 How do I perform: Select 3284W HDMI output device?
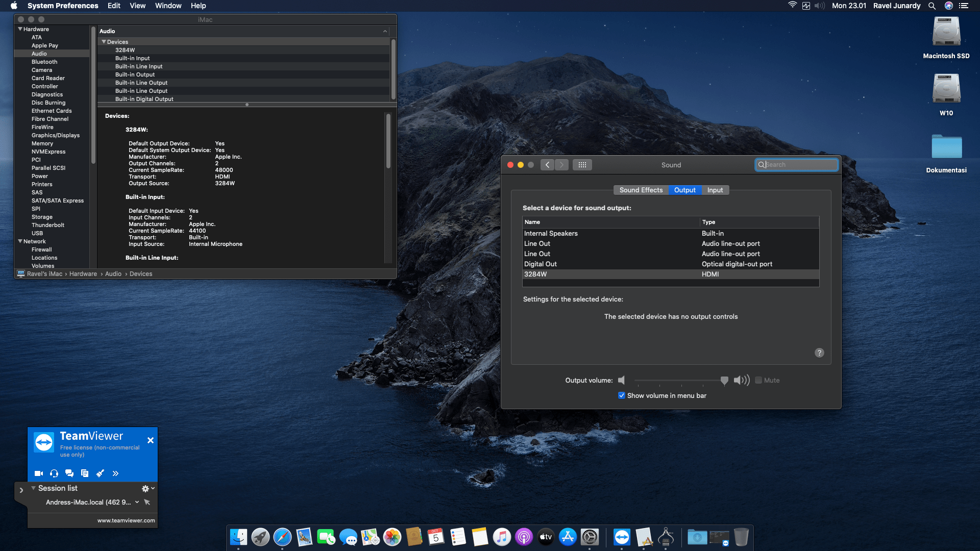[671, 274]
